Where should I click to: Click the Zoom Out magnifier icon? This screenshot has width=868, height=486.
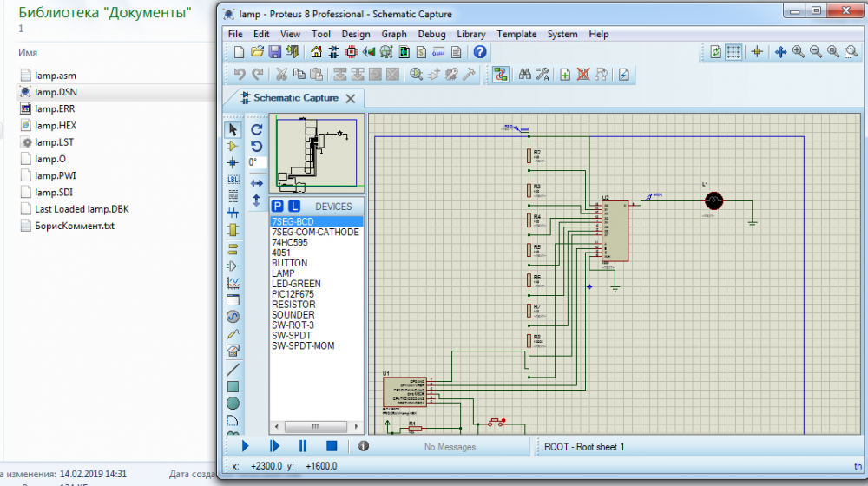(x=816, y=52)
